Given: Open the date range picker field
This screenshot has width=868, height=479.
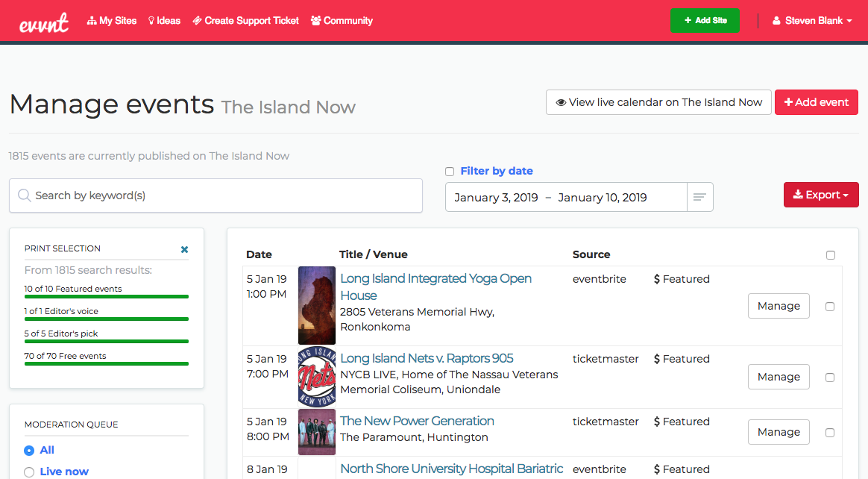Looking at the screenshot, I should (566, 197).
